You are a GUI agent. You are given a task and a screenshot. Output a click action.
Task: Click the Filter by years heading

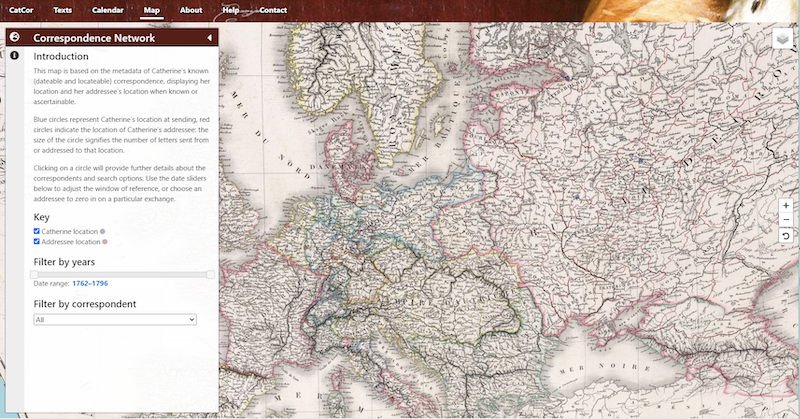click(64, 262)
